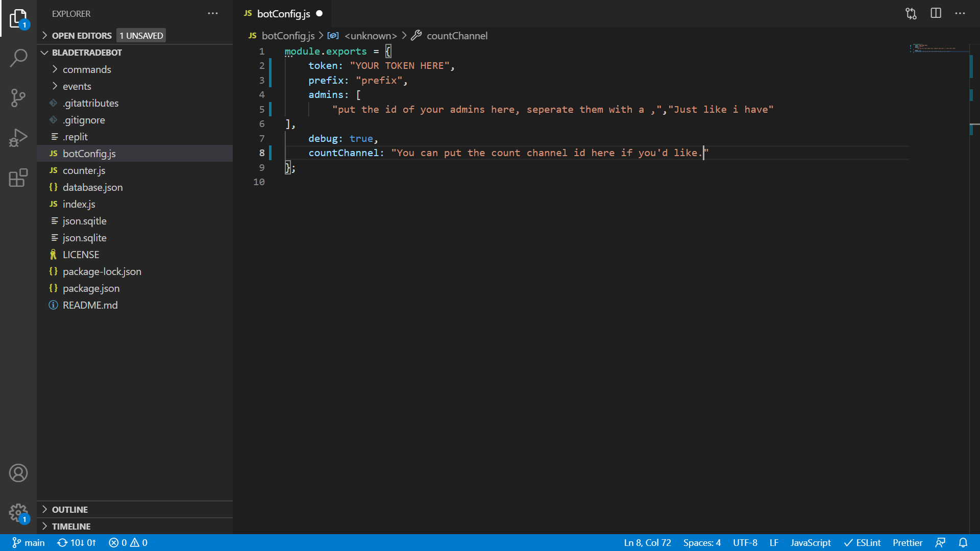Select the botConfig.js editor tab
This screenshot has width=980, height=551.
click(283, 14)
